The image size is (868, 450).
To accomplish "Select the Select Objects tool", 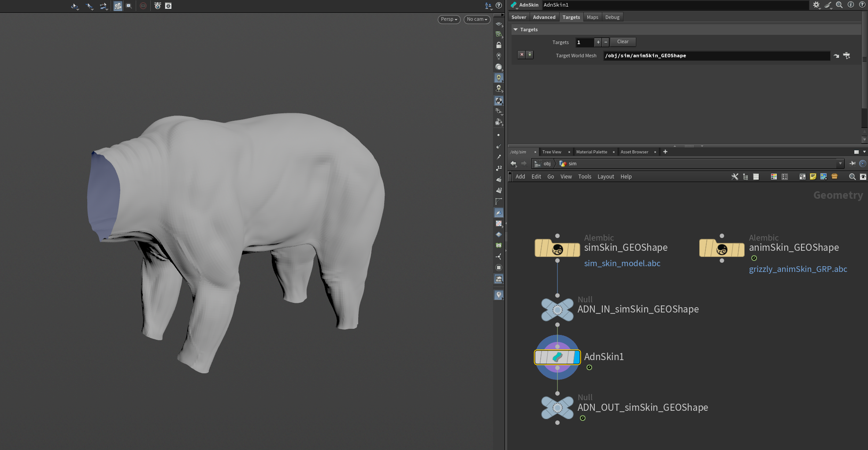I will (x=89, y=6).
